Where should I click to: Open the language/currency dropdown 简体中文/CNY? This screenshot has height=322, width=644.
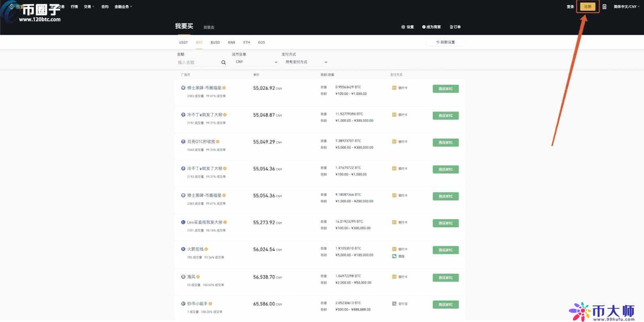[x=626, y=7]
